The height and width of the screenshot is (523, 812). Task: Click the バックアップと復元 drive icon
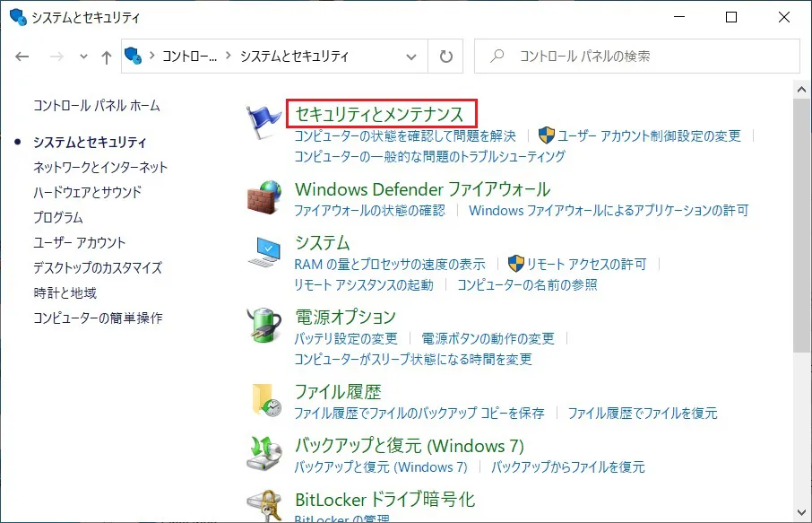[264, 454]
